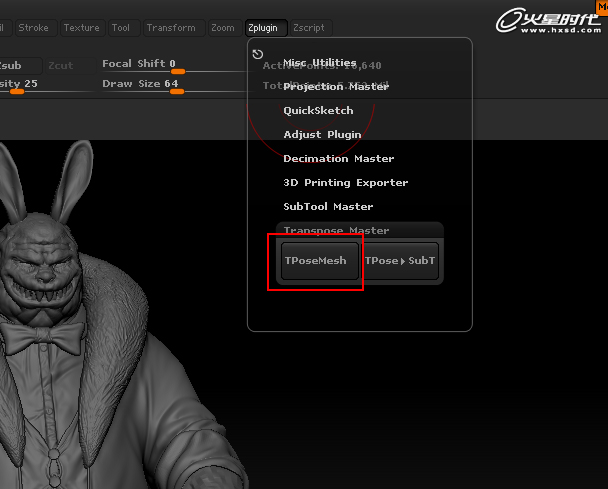Viewport: 608px width, 489px height.
Task: Expand Adjust Plugin section
Action: coord(322,135)
